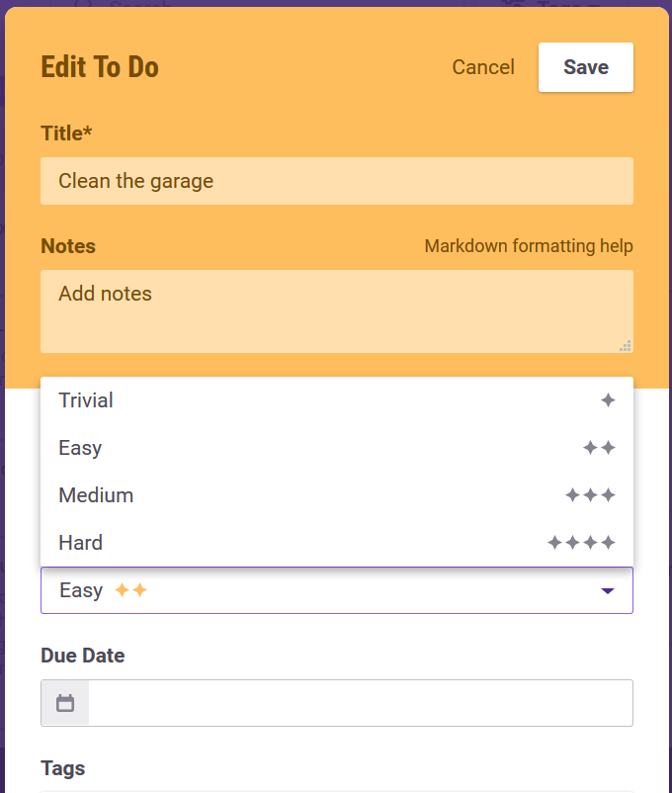
Task: Open the difficulty dropdown arrow
Action: [x=607, y=590]
